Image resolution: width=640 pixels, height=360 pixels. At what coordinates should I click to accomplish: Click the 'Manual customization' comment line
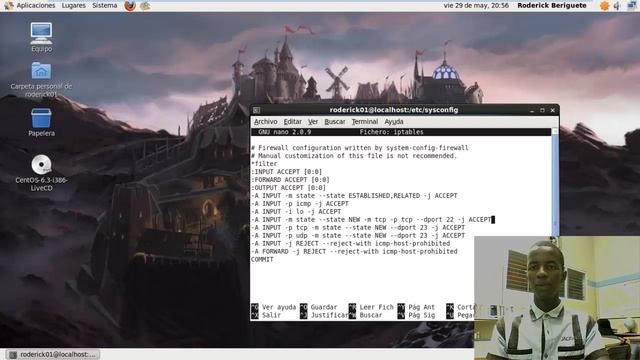[354, 156]
